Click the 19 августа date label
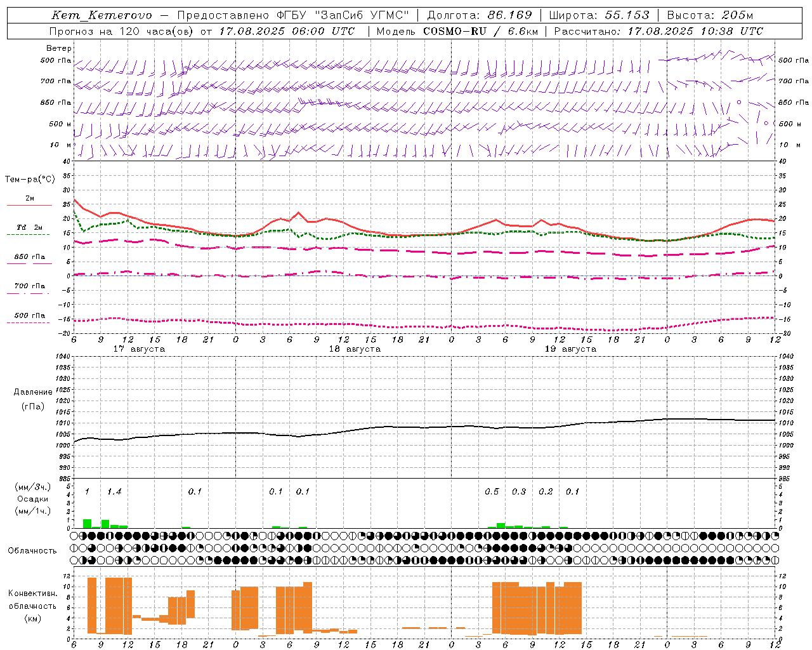Viewport: 812px width, 650px height. (x=570, y=349)
